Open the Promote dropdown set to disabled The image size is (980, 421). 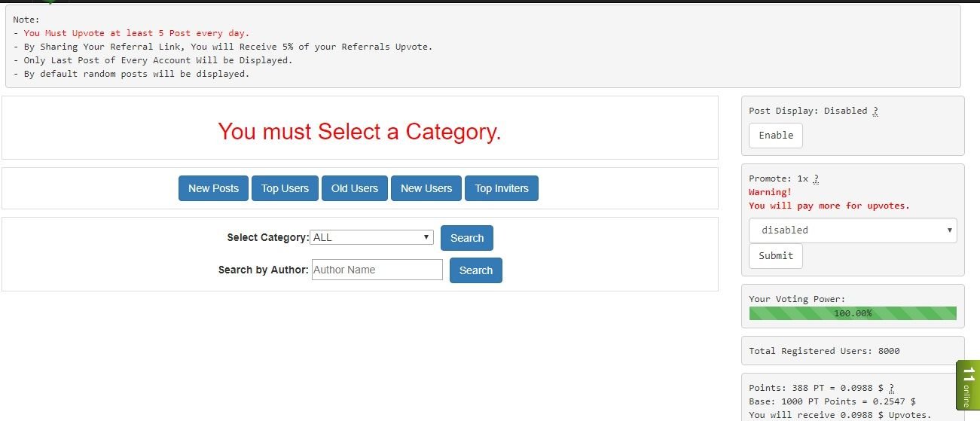tap(853, 230)
